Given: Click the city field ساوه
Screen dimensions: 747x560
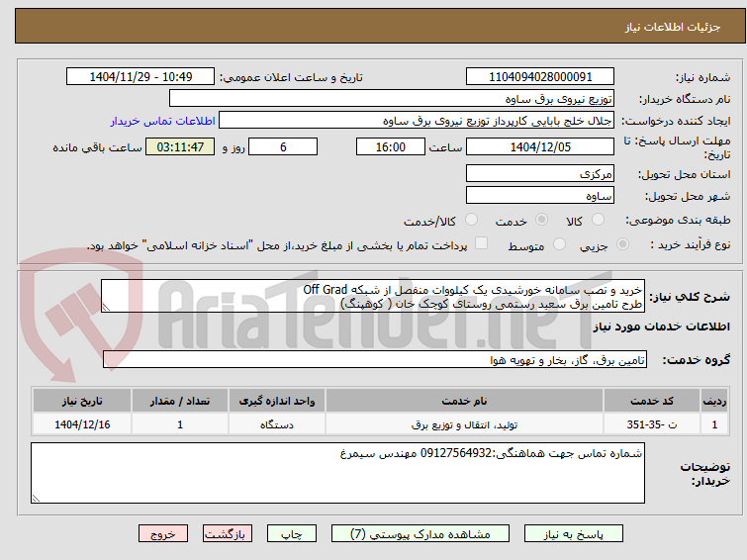Looking at the screenshot, I should tap(540, 195).
